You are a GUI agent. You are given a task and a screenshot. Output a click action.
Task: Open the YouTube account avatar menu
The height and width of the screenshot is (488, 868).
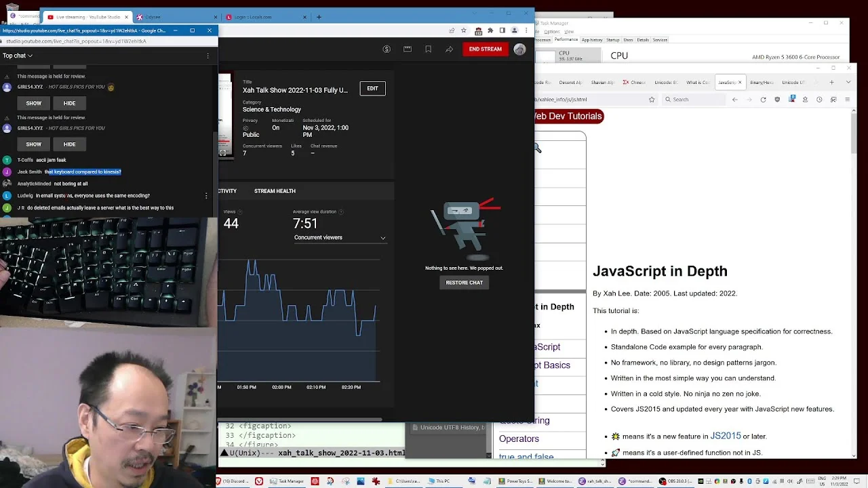coord(519,49)
